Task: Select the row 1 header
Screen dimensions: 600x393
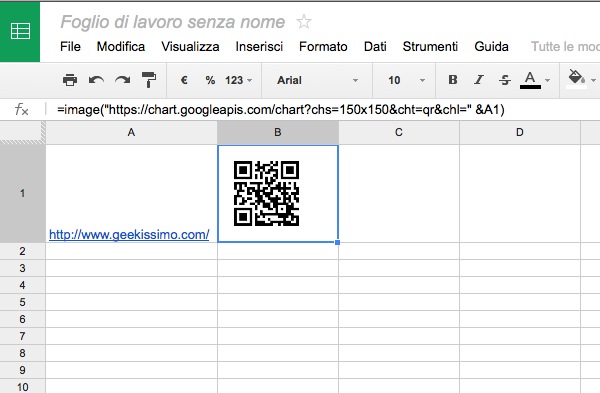Action: click(23, 193)
